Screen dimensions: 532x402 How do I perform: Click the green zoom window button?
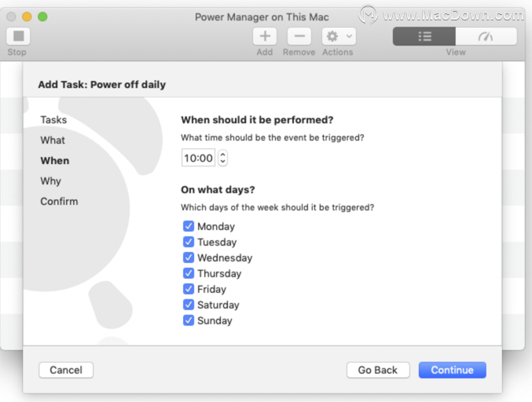(42, 16)
